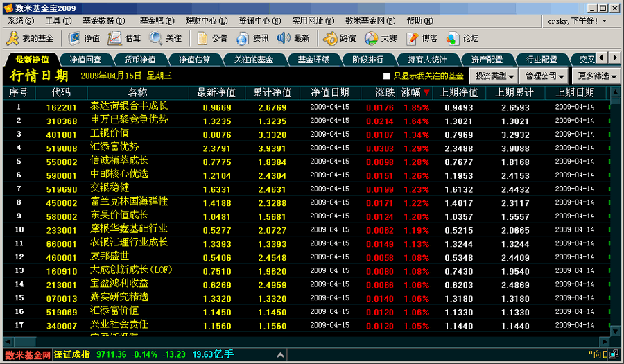Enable 只显示我关注的基金 checkbox
Image resolution: width=624 pixels, height=364 pixels.
click(x=386, y=76)
